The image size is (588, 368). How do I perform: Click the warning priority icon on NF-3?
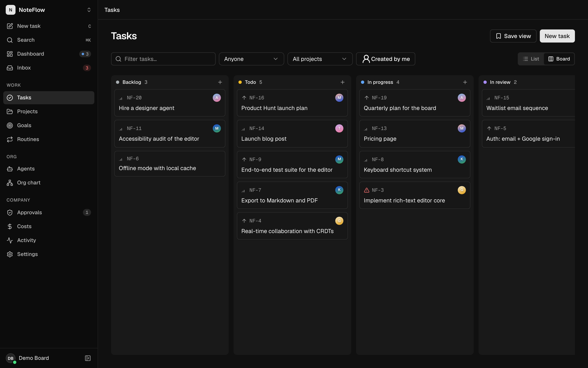[x=366, y=190]
